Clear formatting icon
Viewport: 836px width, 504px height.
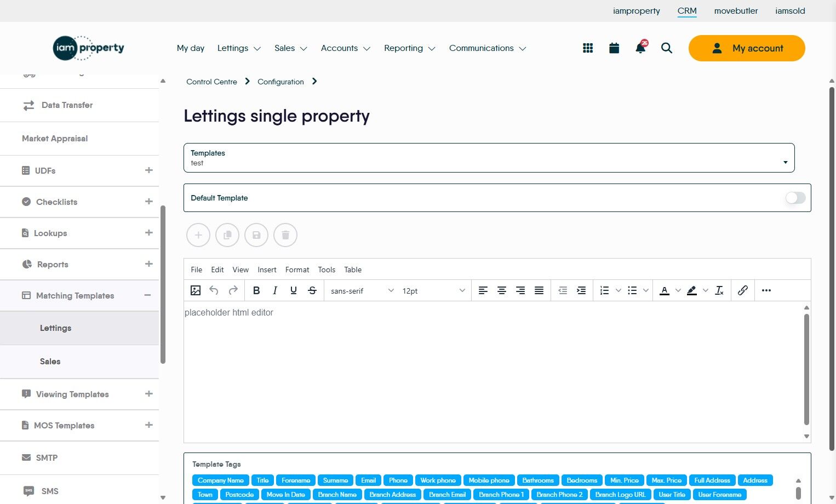point(719,290)
